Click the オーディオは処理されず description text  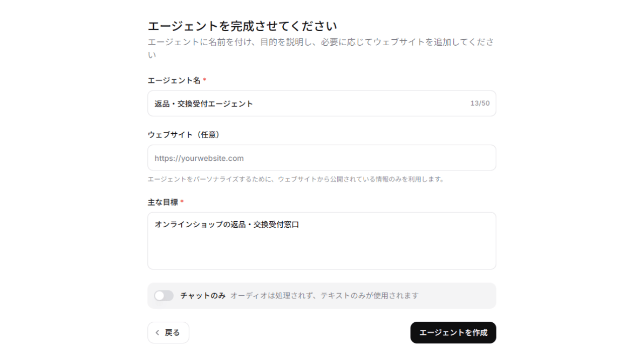pos(325,296)
